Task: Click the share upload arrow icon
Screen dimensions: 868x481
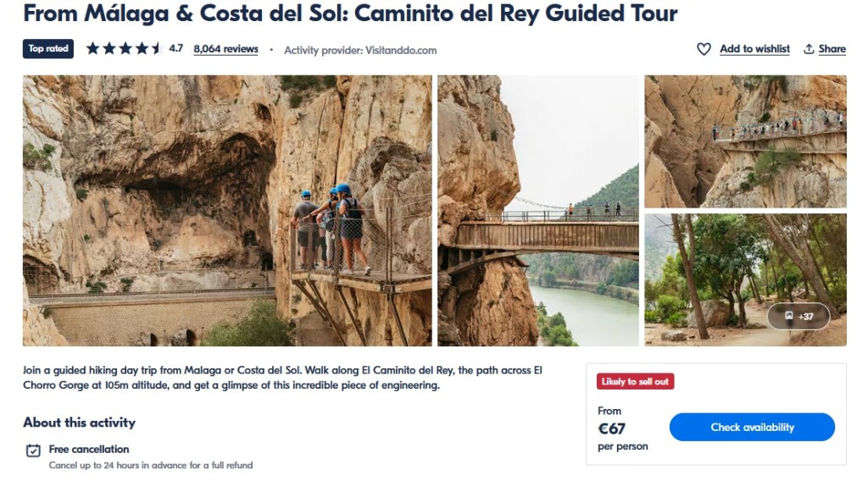Action: point(809,49)
